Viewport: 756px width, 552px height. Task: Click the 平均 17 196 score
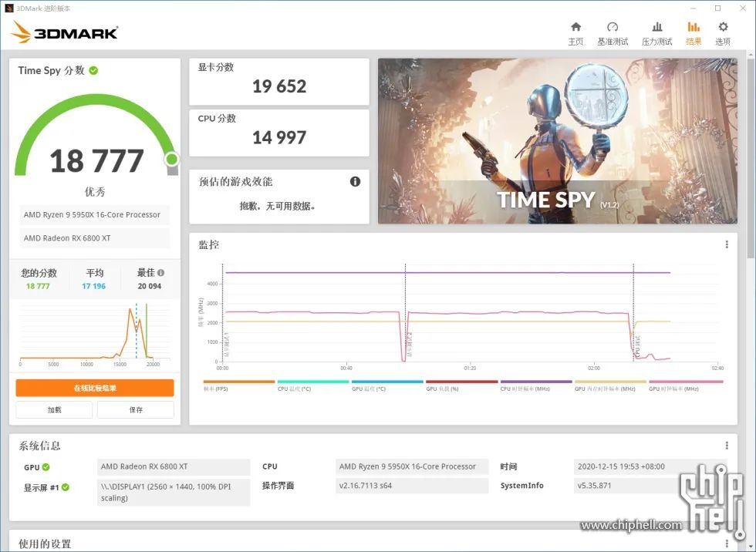pyautogui.click(x=93, y=286)
